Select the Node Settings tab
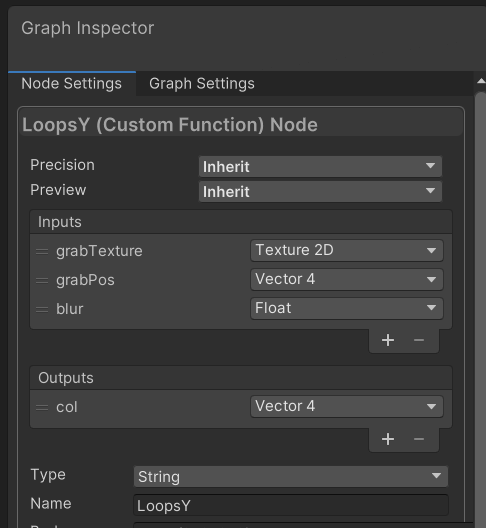Viewport: 486px width, 528px height. 72,84
